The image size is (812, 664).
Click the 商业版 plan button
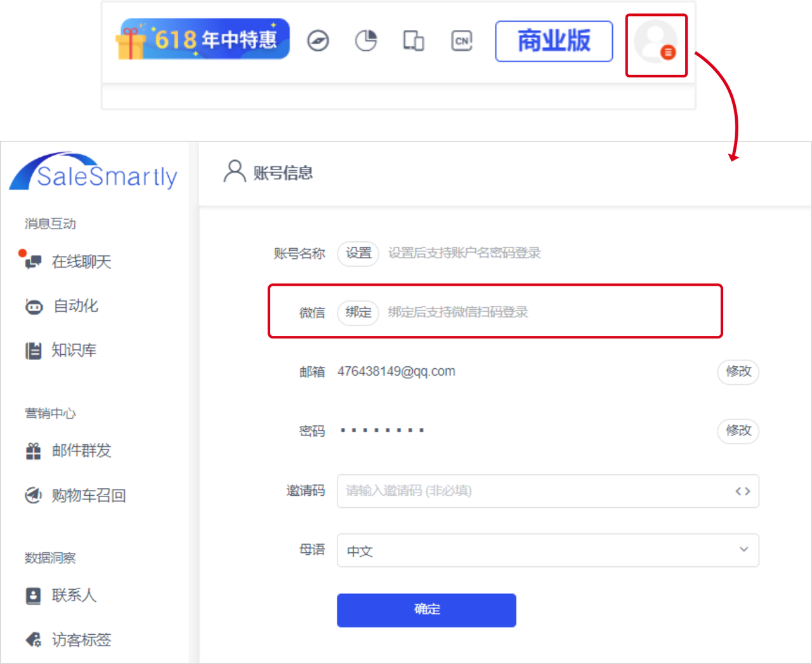[x=554, y=41]
